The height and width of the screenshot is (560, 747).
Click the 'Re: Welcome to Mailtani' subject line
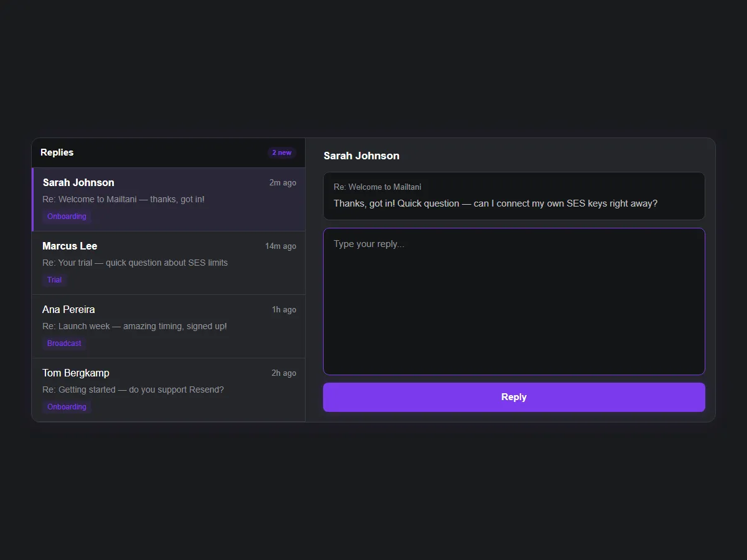(377, 187)
